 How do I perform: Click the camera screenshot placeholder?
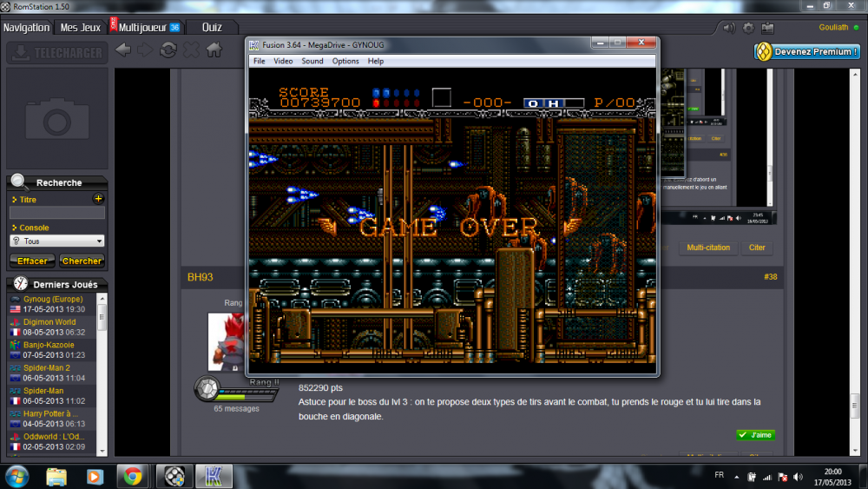(57, 118)
